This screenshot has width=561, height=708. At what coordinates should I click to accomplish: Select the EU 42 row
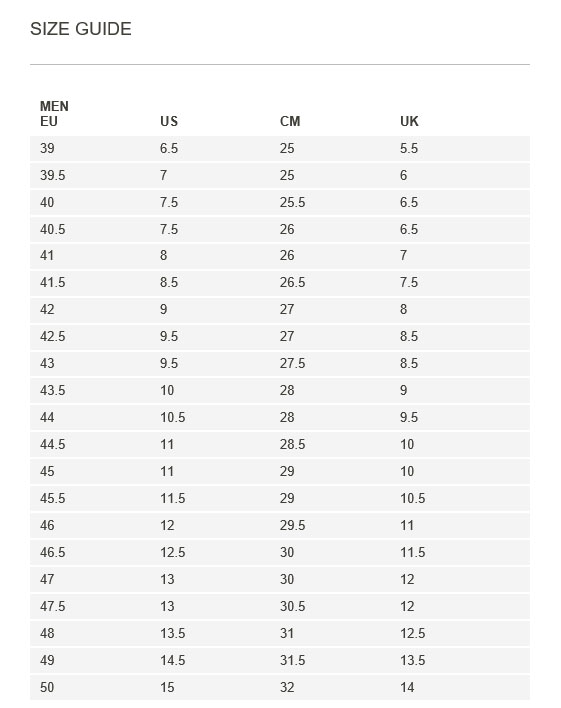pos(280,310)
